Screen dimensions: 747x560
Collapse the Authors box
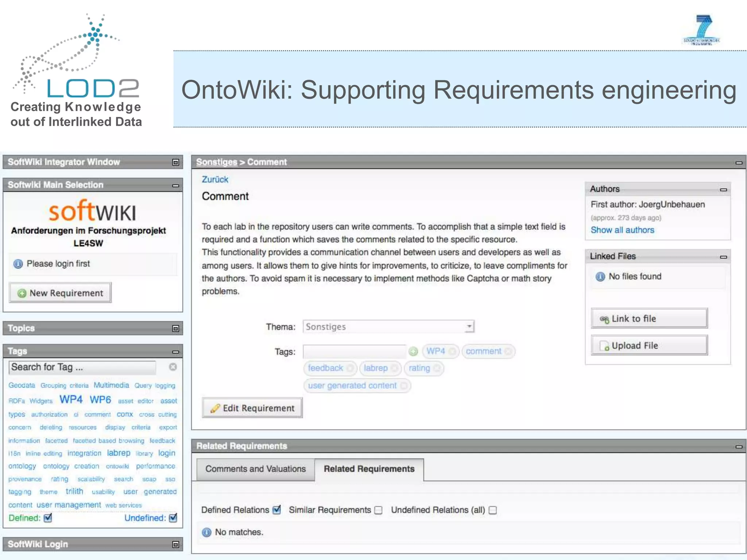724,190
